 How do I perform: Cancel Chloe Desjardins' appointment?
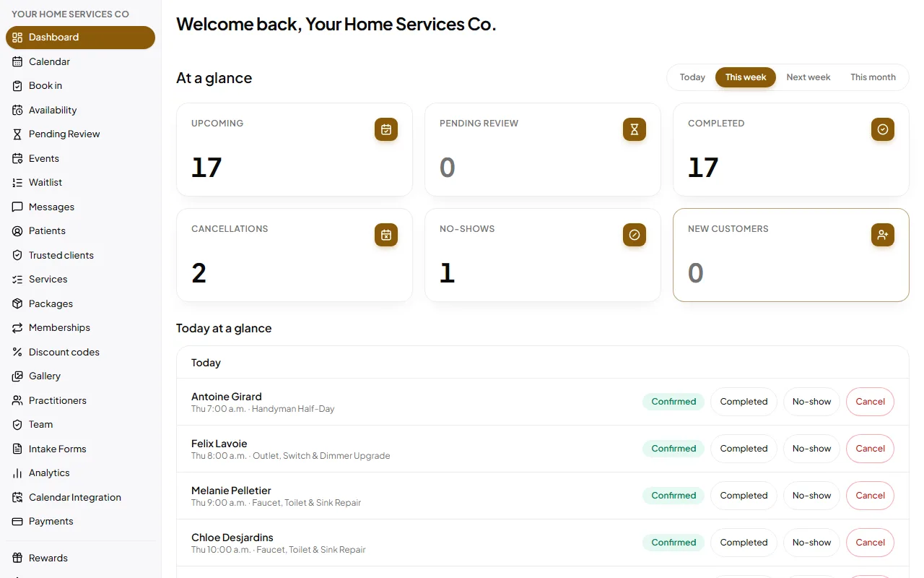[870, 543]
